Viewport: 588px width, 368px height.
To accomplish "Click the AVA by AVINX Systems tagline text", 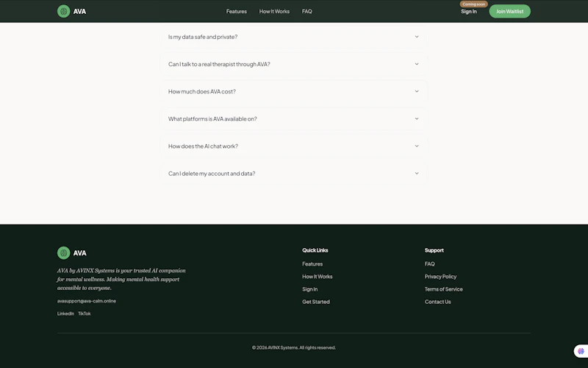I will pyautogui.click(x=121, y=279).
